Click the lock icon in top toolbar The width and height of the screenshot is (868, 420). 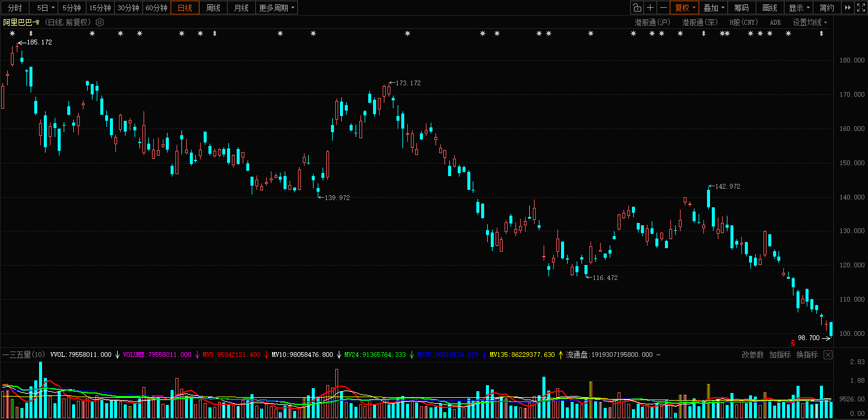(637, 8)
